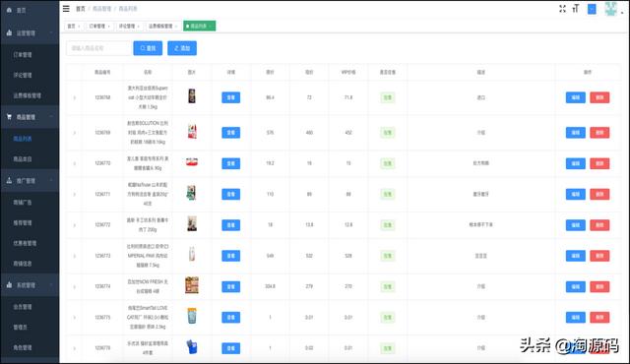Click the details button for product 1236776

point(231,348)
